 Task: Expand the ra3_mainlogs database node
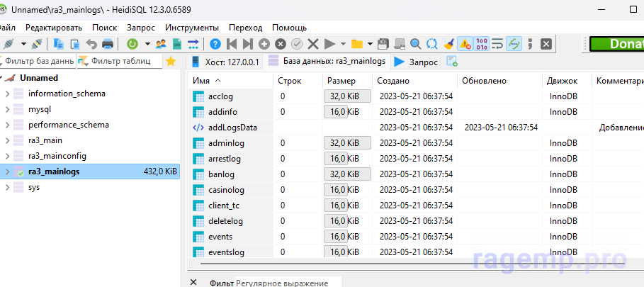coord(7,172)
